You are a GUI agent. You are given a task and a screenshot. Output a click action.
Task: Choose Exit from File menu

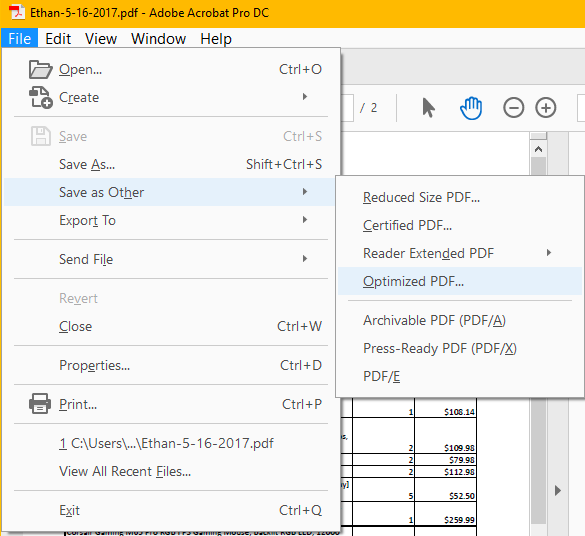tap(170, 510)
